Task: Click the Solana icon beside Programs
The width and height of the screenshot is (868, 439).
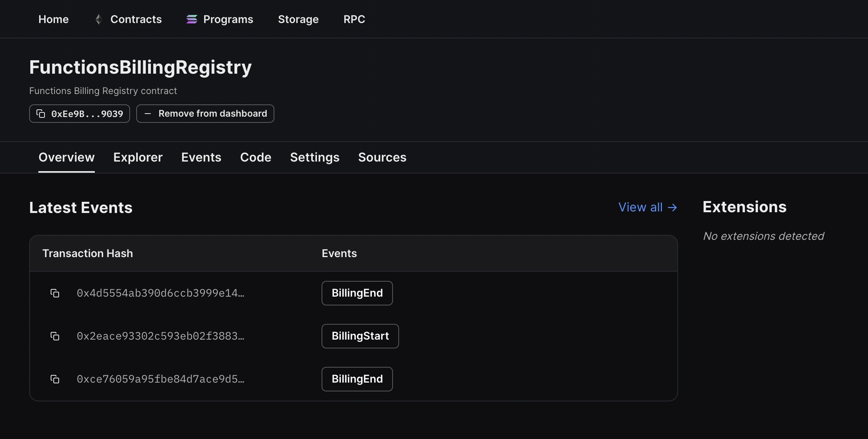Action: (191, 19)
